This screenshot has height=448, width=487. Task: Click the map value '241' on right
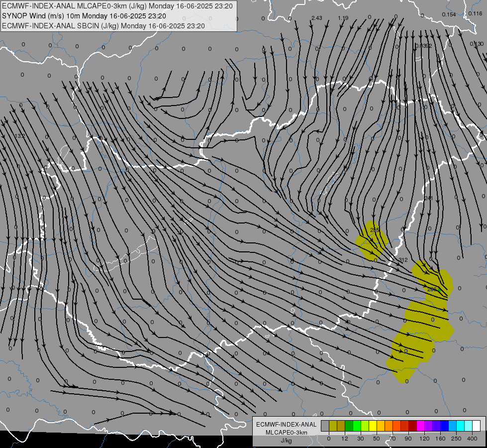(429, 198)
